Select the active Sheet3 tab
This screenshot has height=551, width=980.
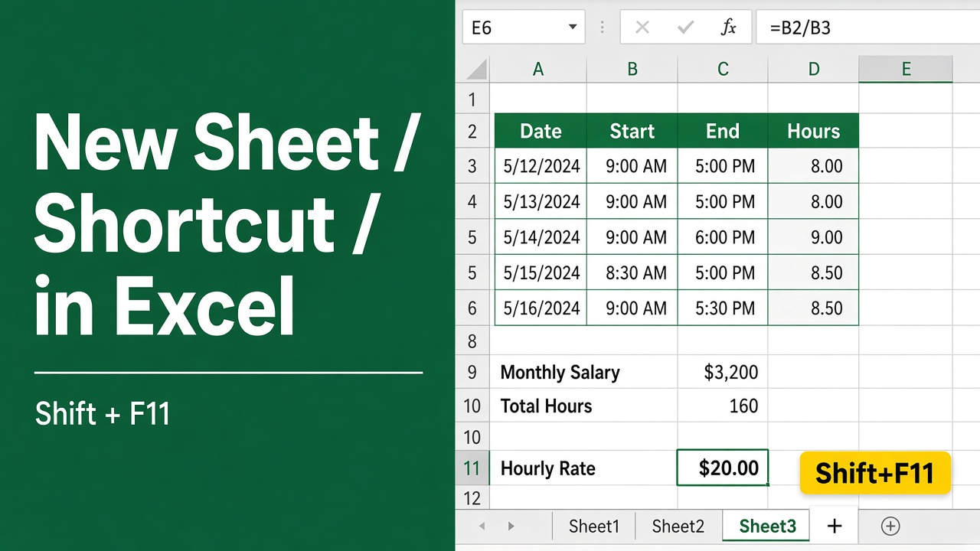coord(767,526)
